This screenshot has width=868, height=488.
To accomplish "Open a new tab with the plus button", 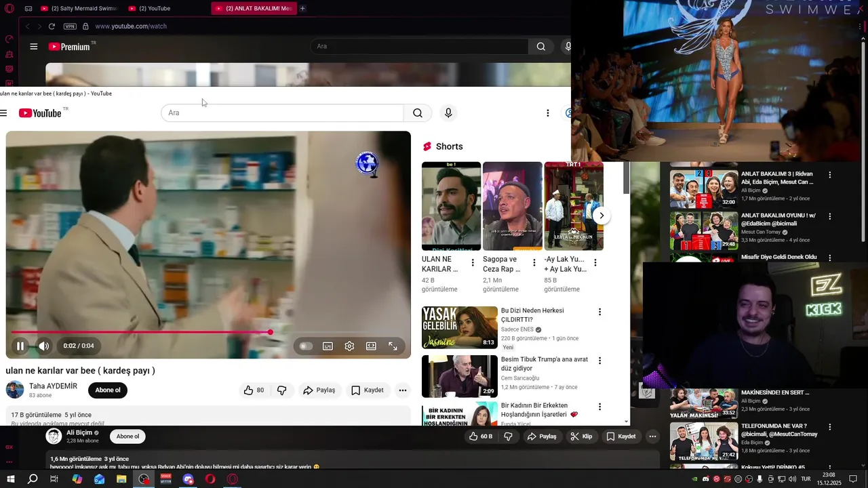I will 302,8.
